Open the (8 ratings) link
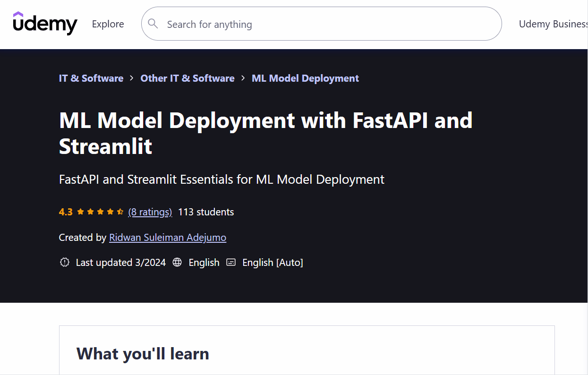588x375 pixels. tap(150, 212)
